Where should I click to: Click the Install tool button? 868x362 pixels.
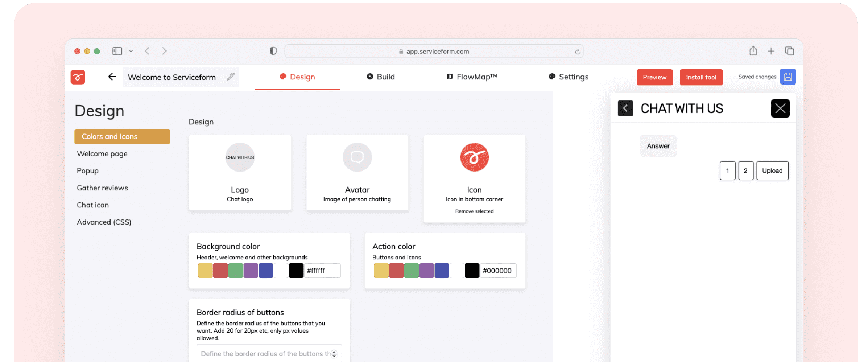(701, 77)
